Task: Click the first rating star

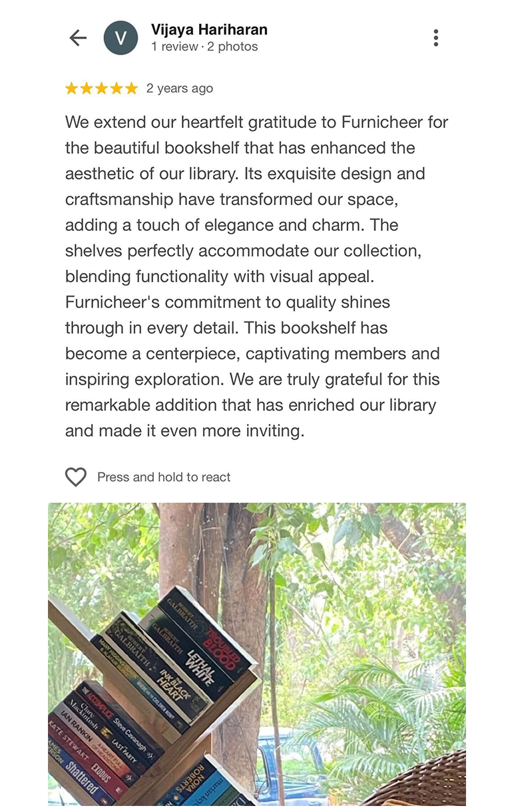Action: click(71, 89)
